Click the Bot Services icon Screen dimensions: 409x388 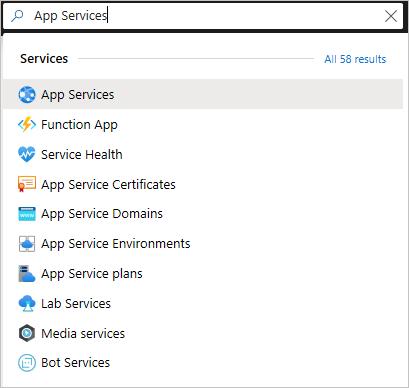tap(27, 363)
